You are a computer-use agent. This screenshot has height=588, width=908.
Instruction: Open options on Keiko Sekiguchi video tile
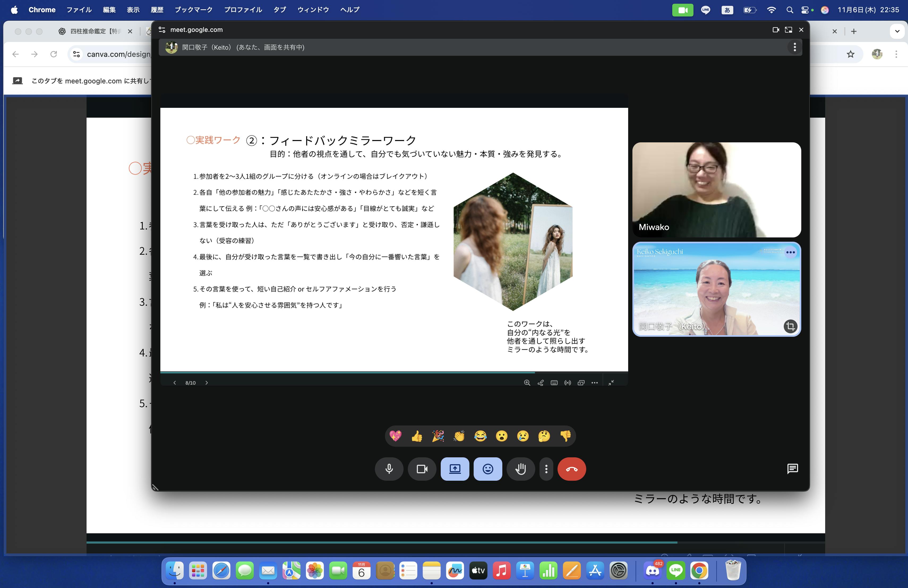[790, 252]
